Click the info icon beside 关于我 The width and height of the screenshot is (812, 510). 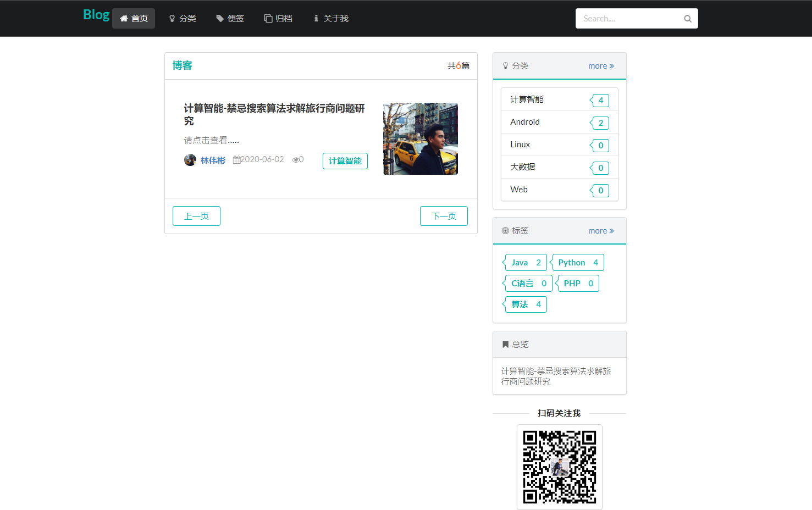[x=316, y=19]
